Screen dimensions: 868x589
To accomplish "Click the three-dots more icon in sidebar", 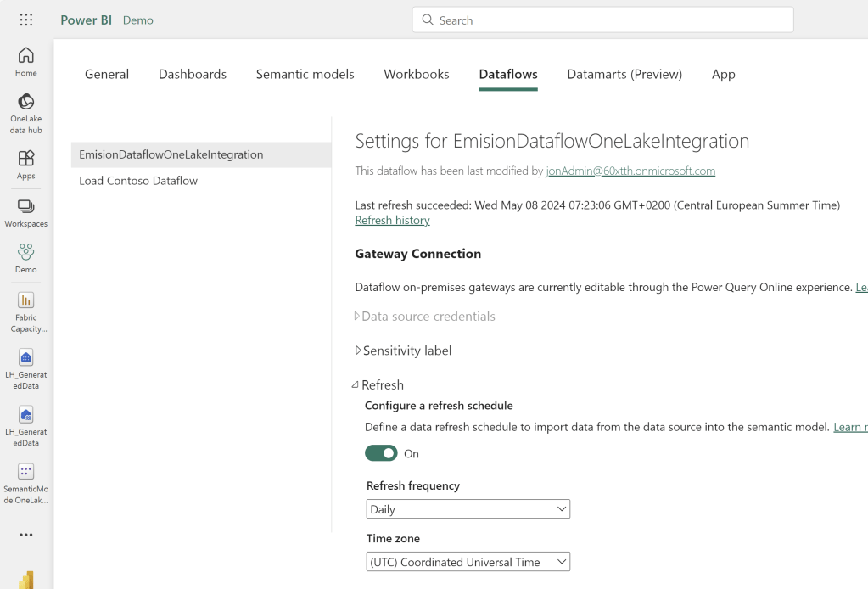I will (26, 535).
